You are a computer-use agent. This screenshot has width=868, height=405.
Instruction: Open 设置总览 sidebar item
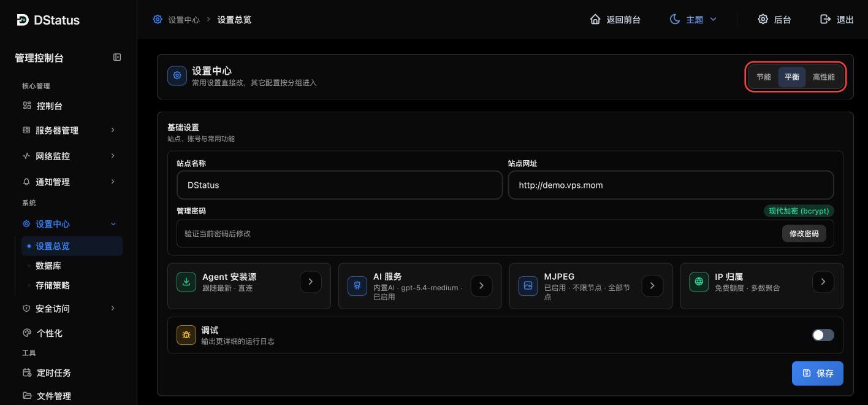[x=72, y=246]
